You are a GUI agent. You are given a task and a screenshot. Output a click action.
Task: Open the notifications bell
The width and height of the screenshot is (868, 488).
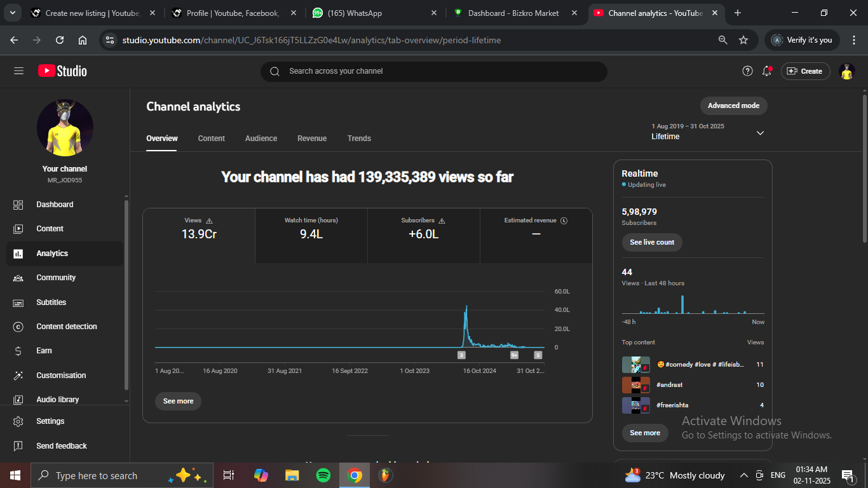click(767, 71)
